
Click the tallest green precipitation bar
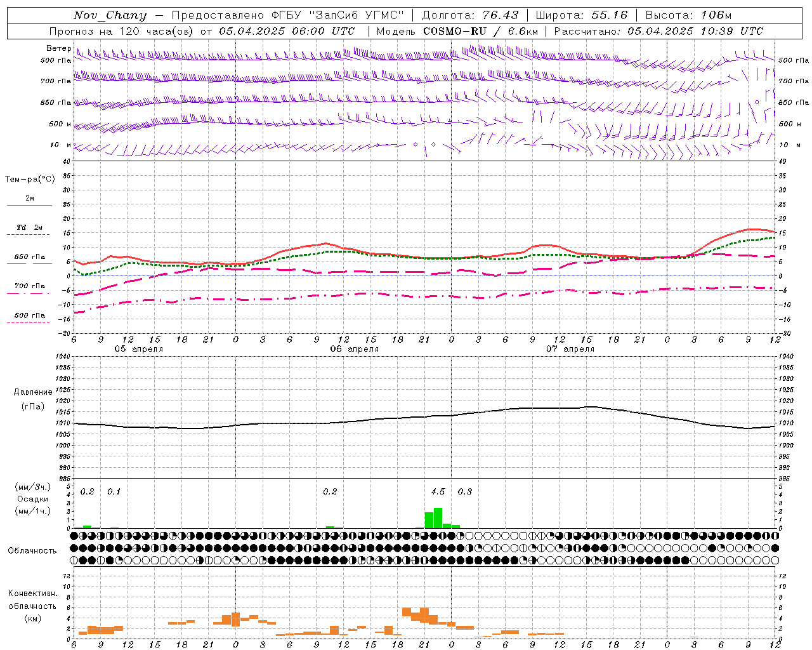[x=438, y=518]
